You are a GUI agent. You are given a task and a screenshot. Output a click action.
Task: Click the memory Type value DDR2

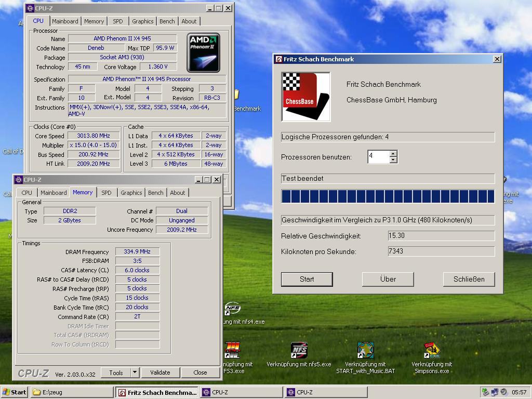(70, 211)
